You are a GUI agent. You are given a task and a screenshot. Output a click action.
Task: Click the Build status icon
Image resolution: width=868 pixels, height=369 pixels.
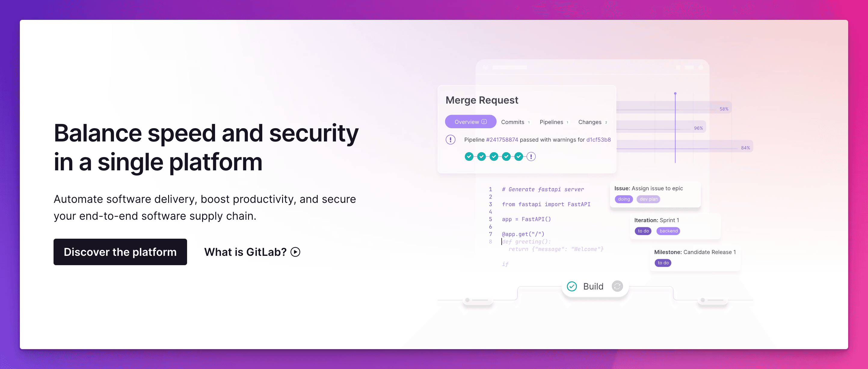(x=571, y=287)
